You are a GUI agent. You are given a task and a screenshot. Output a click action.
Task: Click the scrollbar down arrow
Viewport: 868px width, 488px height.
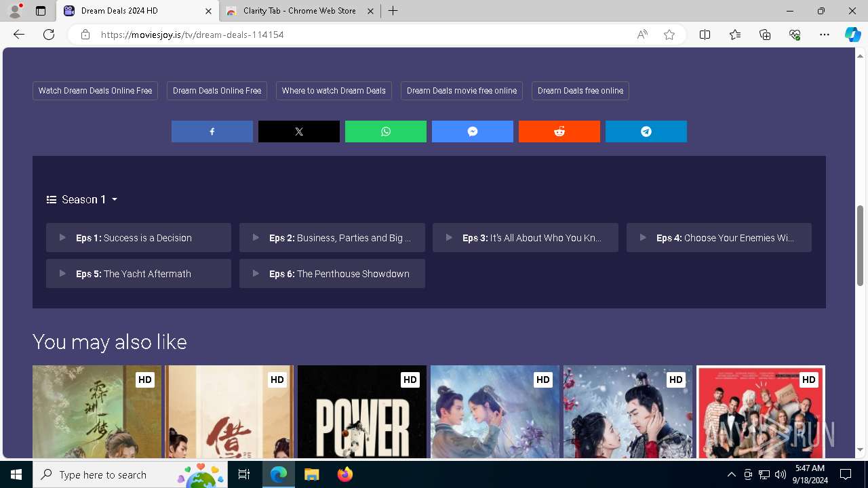860,450
